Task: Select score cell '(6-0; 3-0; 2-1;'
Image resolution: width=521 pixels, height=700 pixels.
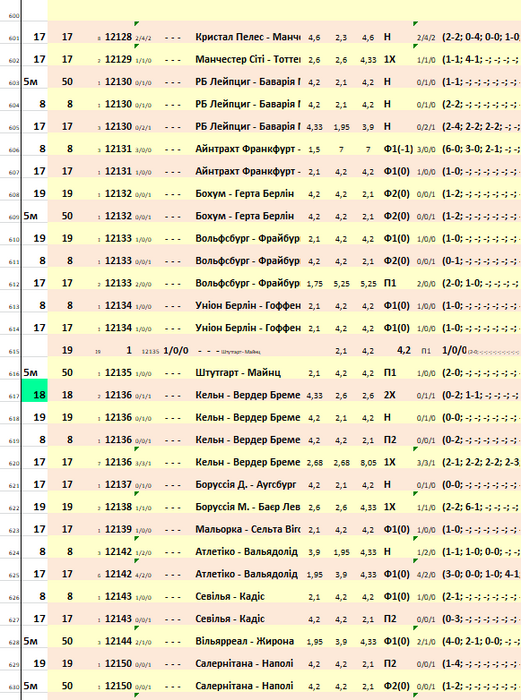Action: (481, 149)
